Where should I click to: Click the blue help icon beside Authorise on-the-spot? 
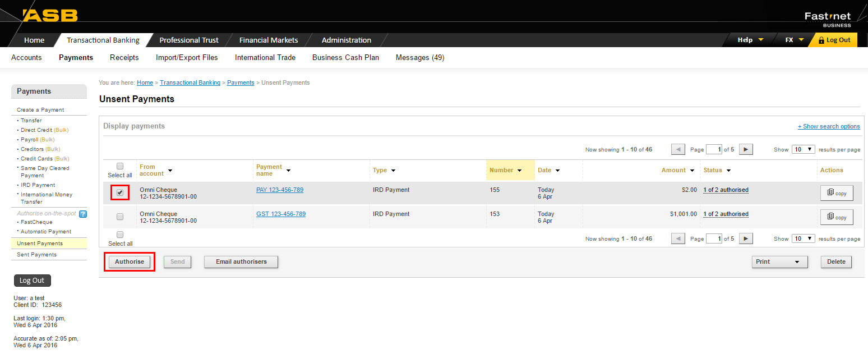pos(83,214)
